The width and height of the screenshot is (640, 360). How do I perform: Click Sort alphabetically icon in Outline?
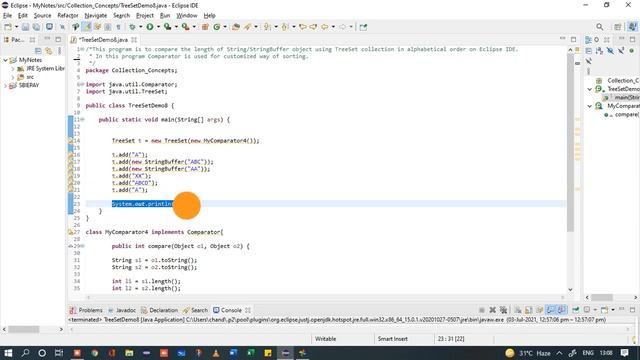pos(599,51)
